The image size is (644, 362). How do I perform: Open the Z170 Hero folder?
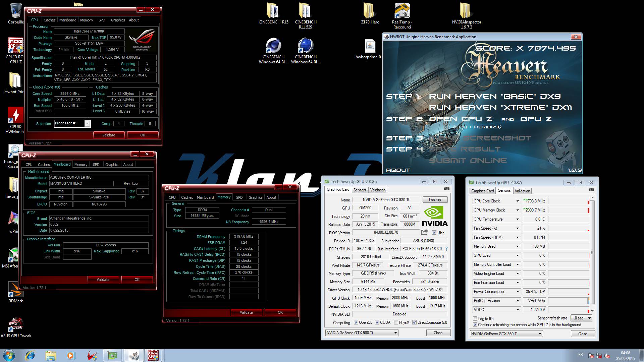point(370,13)
